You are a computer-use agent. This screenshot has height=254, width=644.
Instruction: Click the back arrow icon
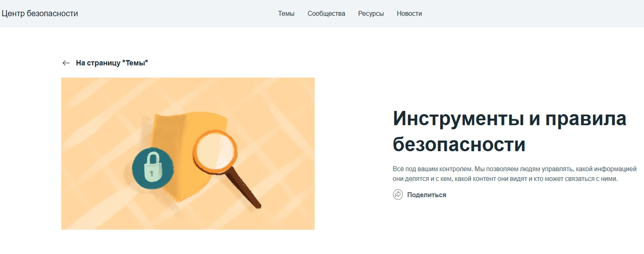66,63
